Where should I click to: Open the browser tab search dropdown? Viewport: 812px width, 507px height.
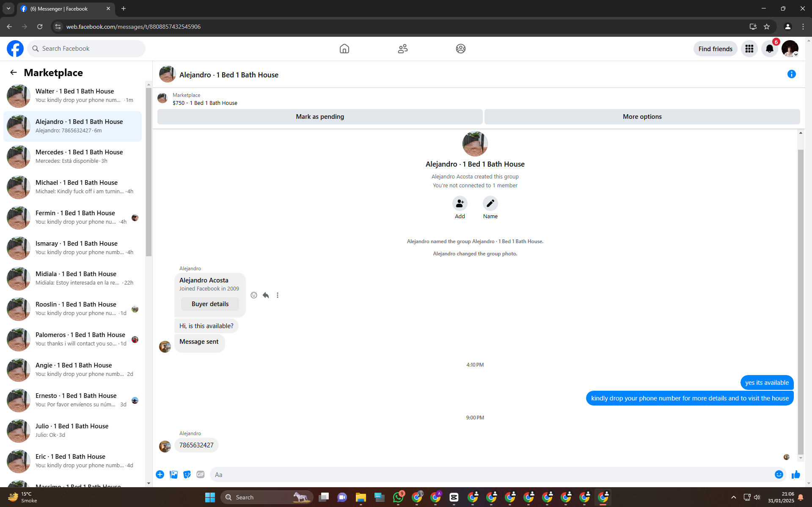tap(8, 8)
